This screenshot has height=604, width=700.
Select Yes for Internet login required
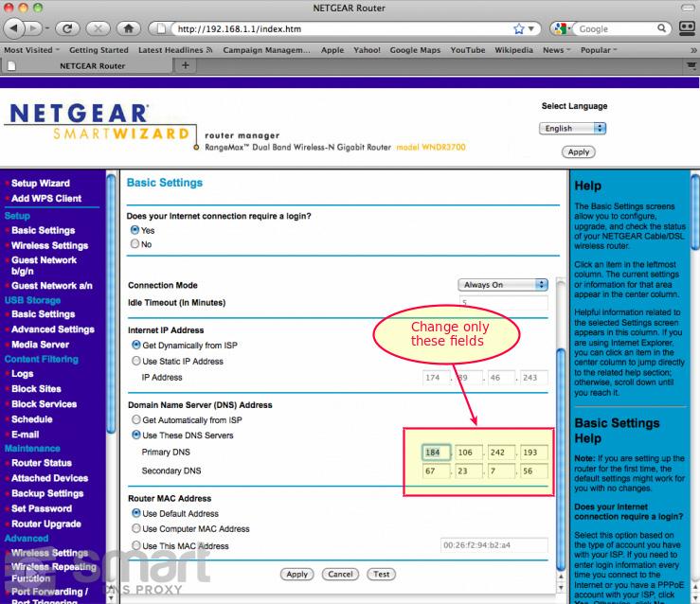[135, 230]
